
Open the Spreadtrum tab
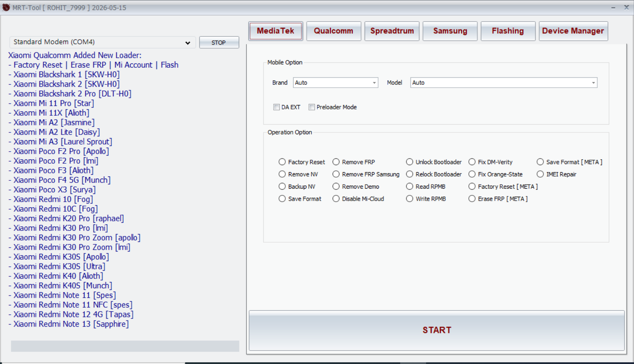(391, 30)
